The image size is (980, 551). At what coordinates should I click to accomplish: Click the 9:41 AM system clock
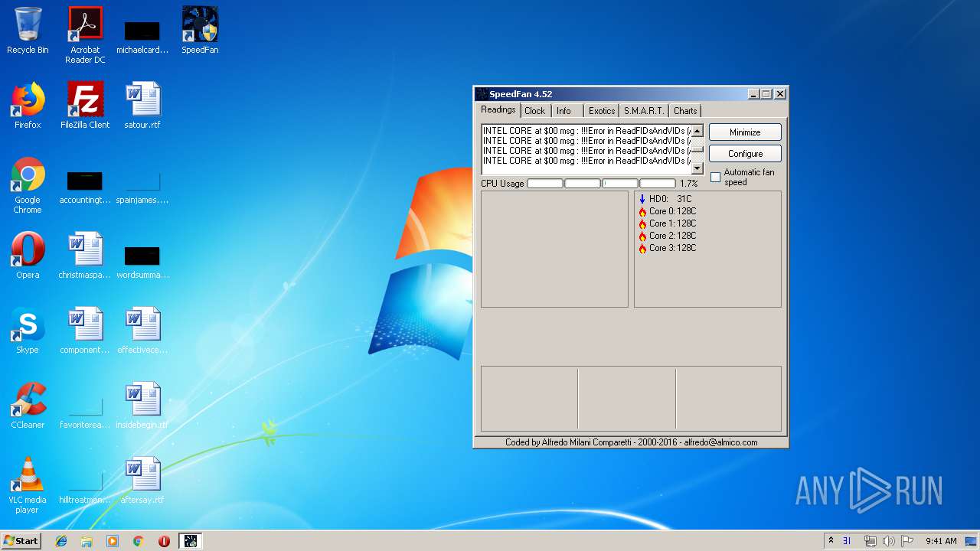941,541
